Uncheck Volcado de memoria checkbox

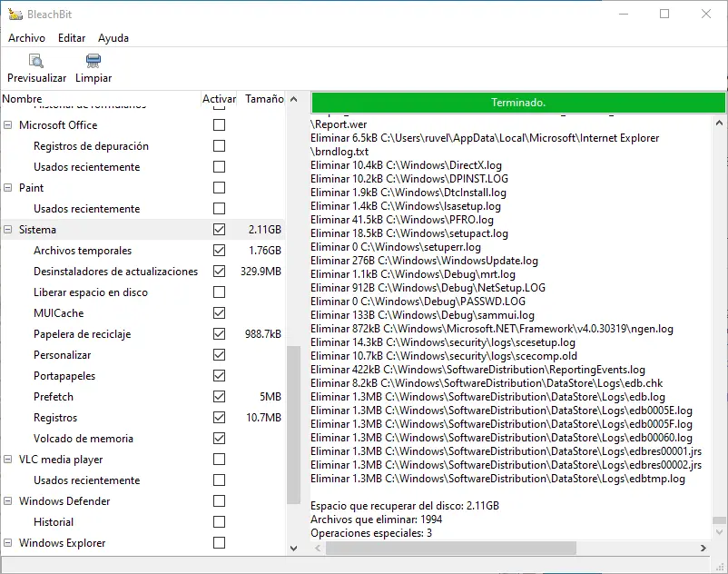click(x=219, y=439)
